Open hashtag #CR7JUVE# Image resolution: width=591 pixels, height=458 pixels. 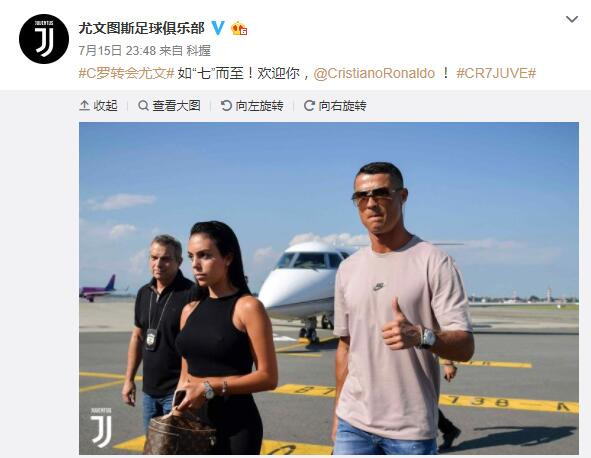pyautogui.click(x=496, y=73)
